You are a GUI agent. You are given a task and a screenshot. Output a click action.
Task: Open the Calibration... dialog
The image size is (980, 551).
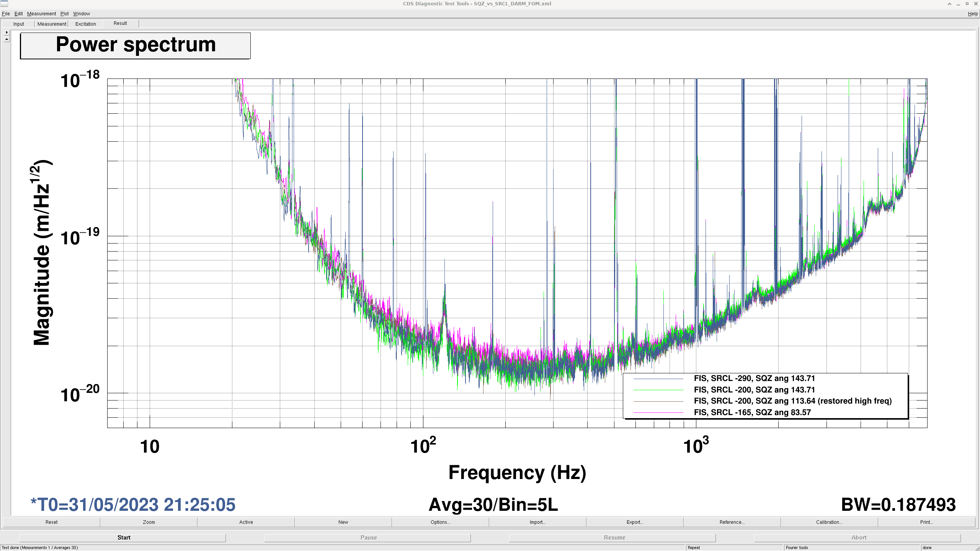pos(829,522)
